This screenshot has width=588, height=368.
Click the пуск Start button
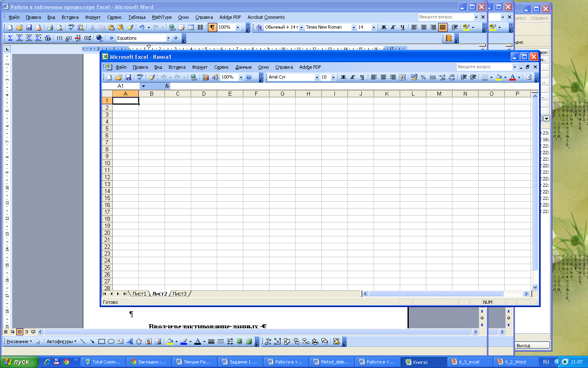click(x=19, y=362)
